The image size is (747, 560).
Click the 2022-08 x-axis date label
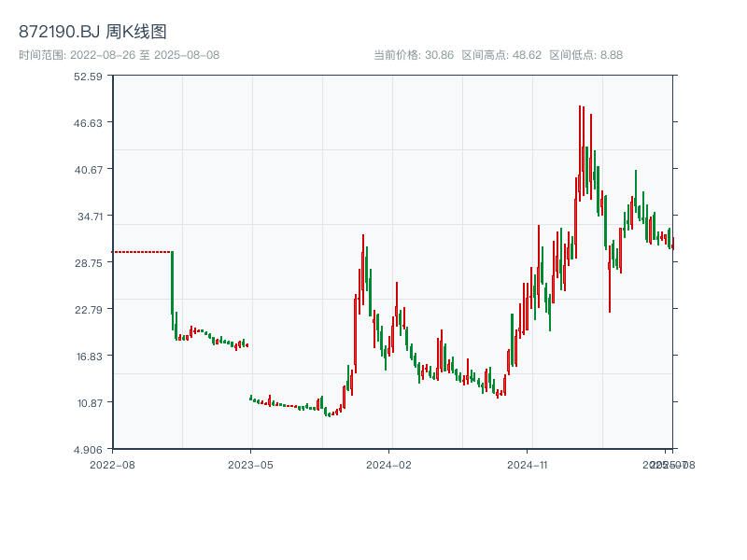click(x=112, y=464)
